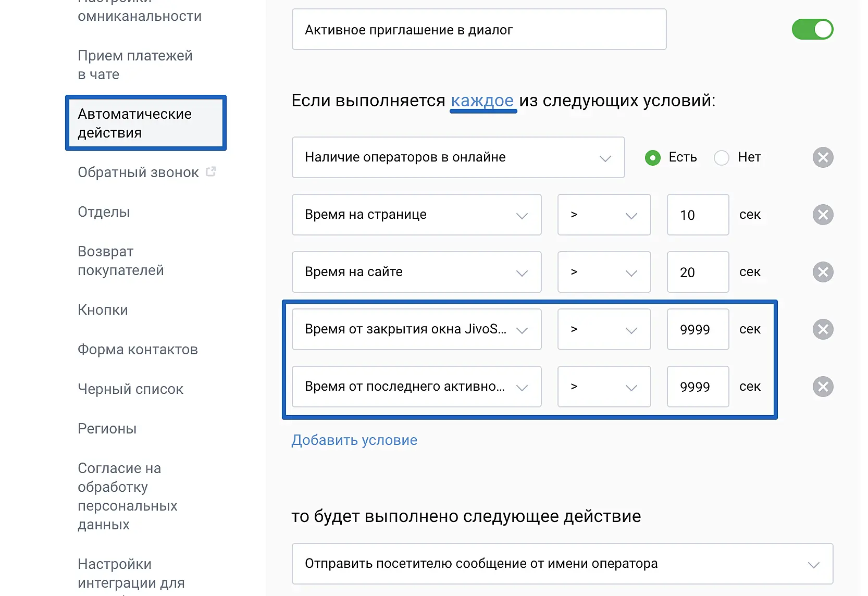Edit the 10 seconds page time field
868x596 pixels.
point(698,215)
